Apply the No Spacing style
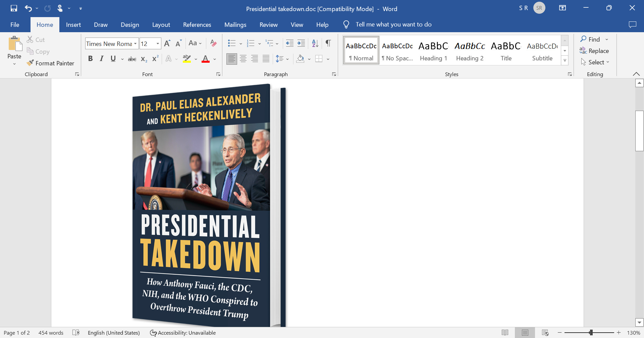Image resolution: width=644 pixels, height=338 pixels. pyautogui.click(x=397, y=50)
